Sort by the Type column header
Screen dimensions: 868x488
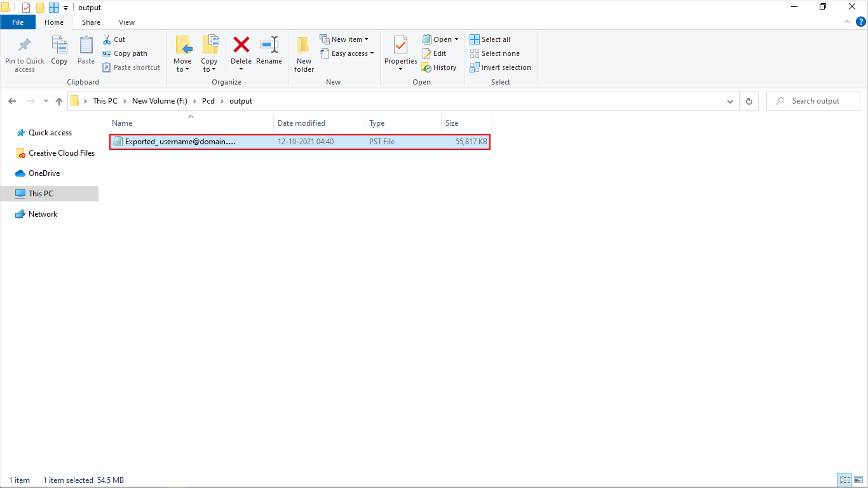(403, 123)
